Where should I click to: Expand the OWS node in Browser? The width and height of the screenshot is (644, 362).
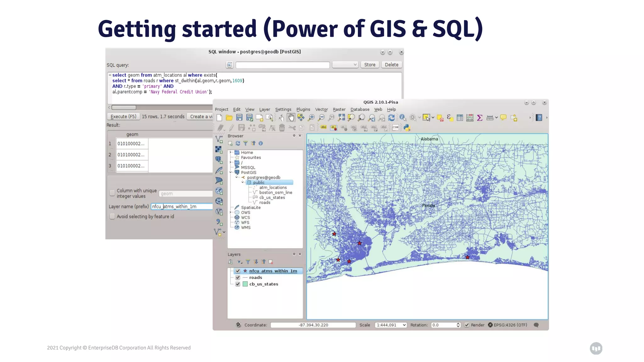click(x=230, y=212)
